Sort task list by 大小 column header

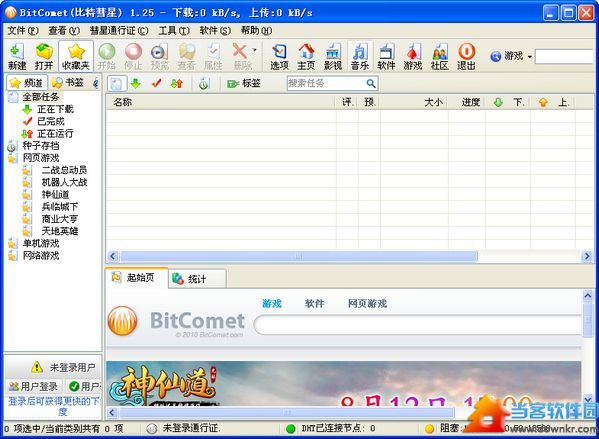click(414, 102)
